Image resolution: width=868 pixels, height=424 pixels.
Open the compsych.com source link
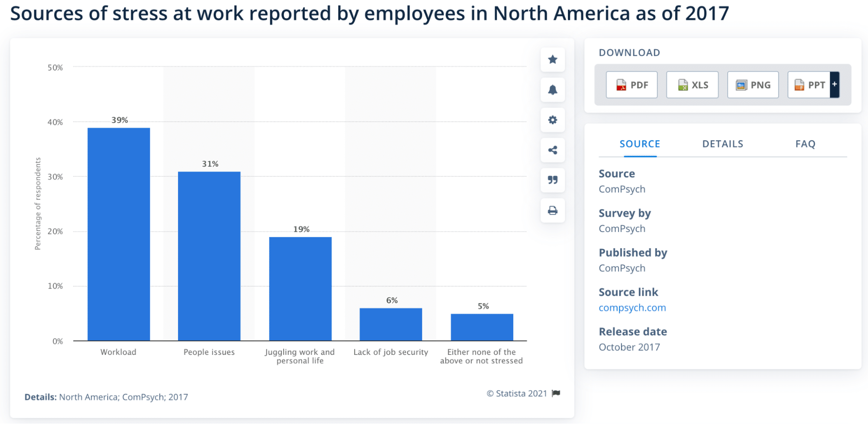[632, 308]
